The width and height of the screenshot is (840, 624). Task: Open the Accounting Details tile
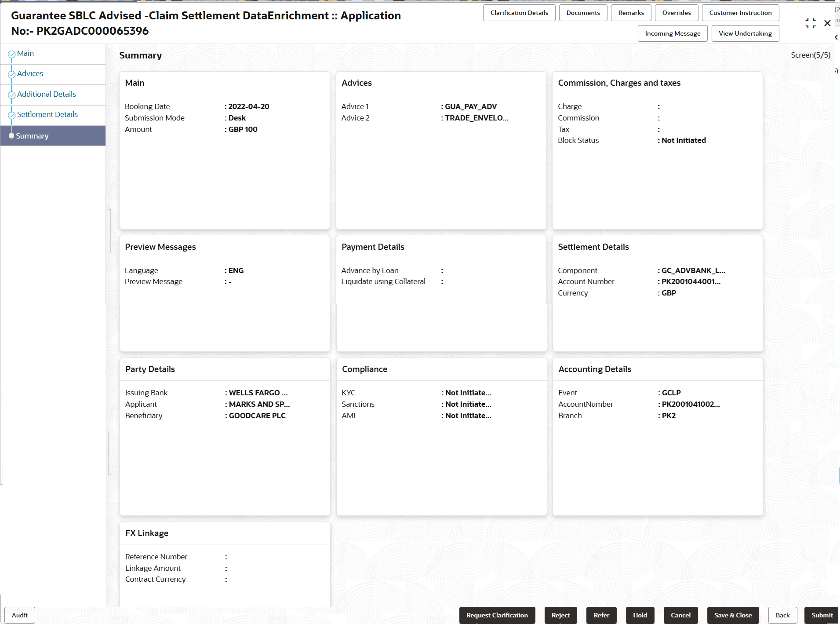pos(658,437)
